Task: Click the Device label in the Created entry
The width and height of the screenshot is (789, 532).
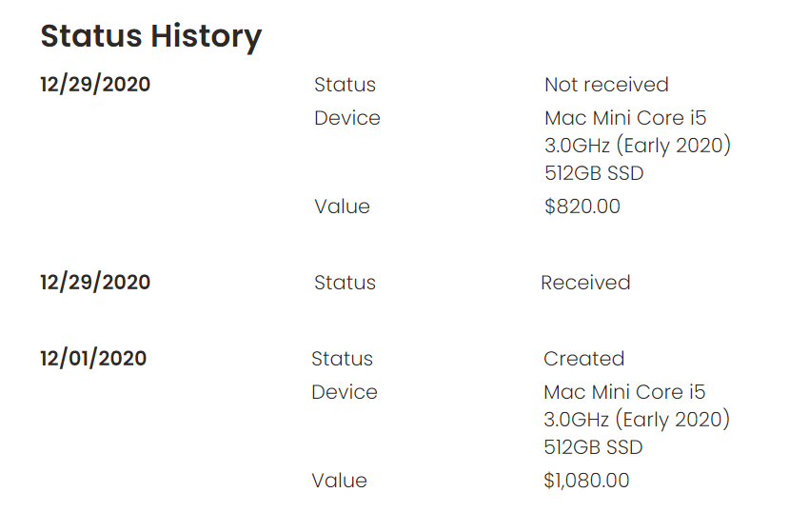Action: coord(345,392)
